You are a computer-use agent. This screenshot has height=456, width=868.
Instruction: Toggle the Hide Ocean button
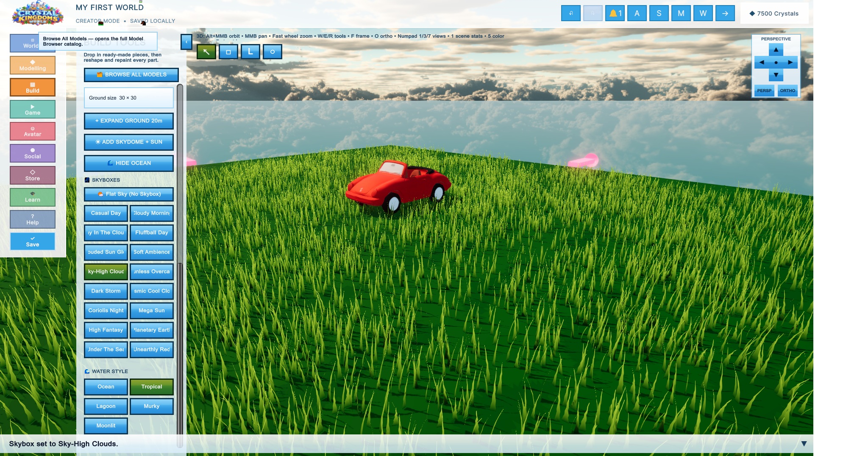(129, 163)
